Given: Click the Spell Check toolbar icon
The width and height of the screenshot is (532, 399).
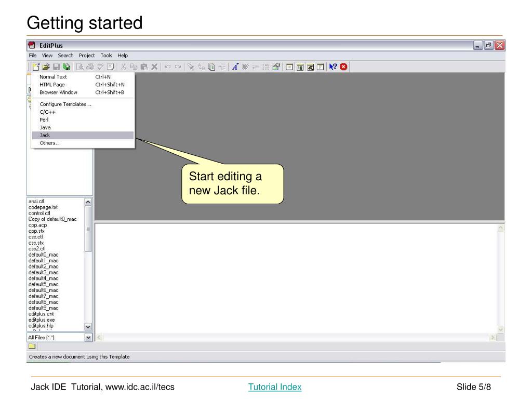Looking at the screenshot, I should click(100, 67).
